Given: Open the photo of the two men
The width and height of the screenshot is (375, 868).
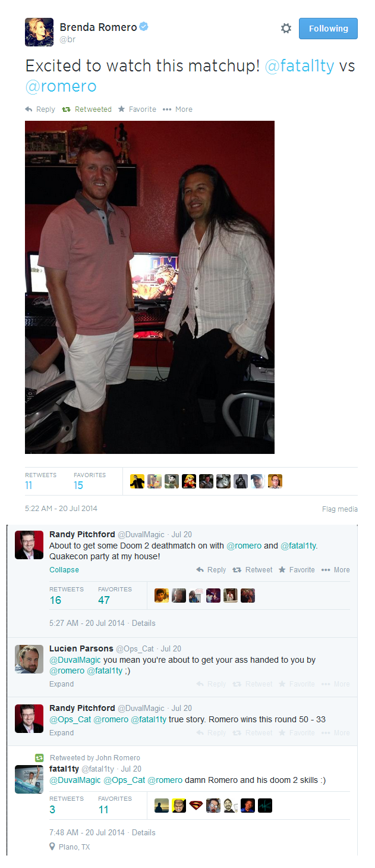Looking at the screenshot, I should pos(150,287).
